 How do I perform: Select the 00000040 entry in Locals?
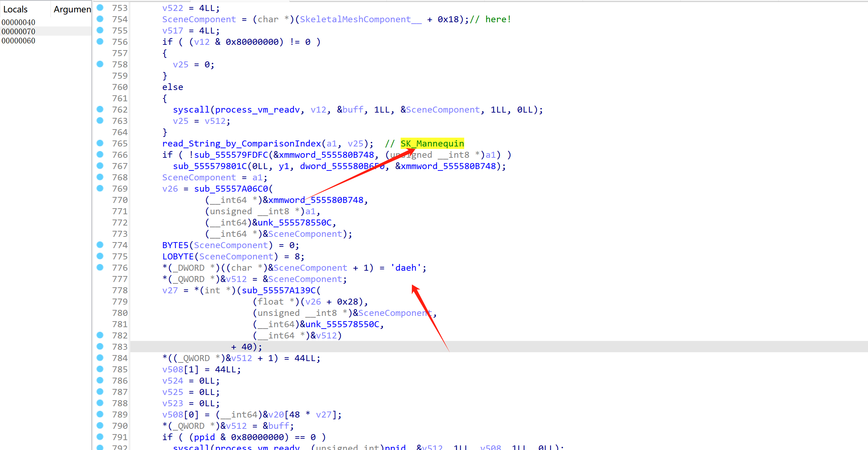pyautogui.click(x=18, y=22)
